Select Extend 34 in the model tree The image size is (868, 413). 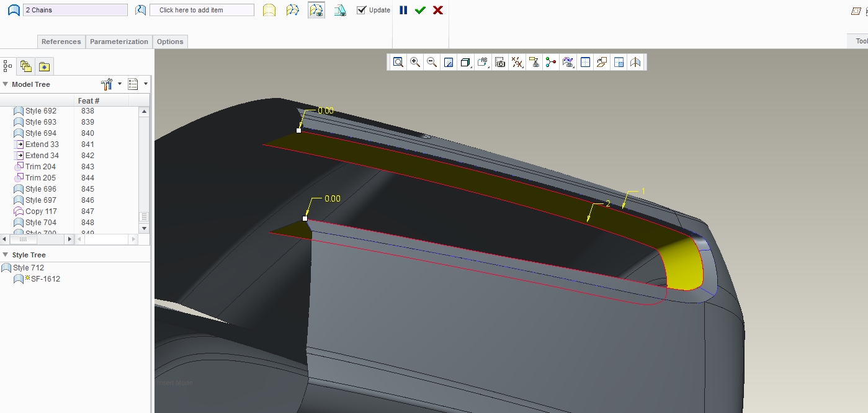(42, 156)
